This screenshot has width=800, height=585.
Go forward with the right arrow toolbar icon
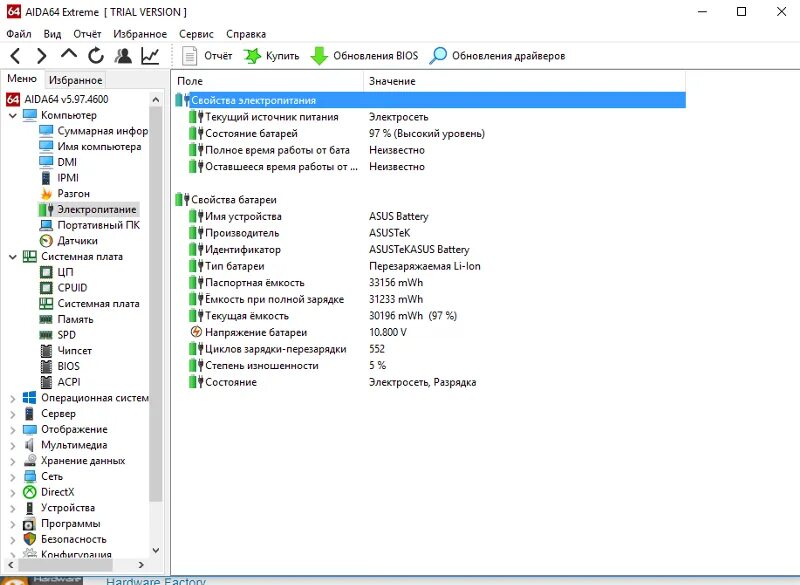coord(42,56)
